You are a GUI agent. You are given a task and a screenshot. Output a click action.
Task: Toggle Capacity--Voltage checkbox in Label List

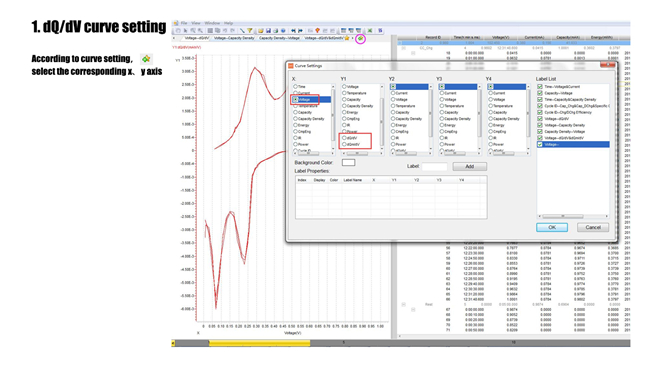pos(540,93)
